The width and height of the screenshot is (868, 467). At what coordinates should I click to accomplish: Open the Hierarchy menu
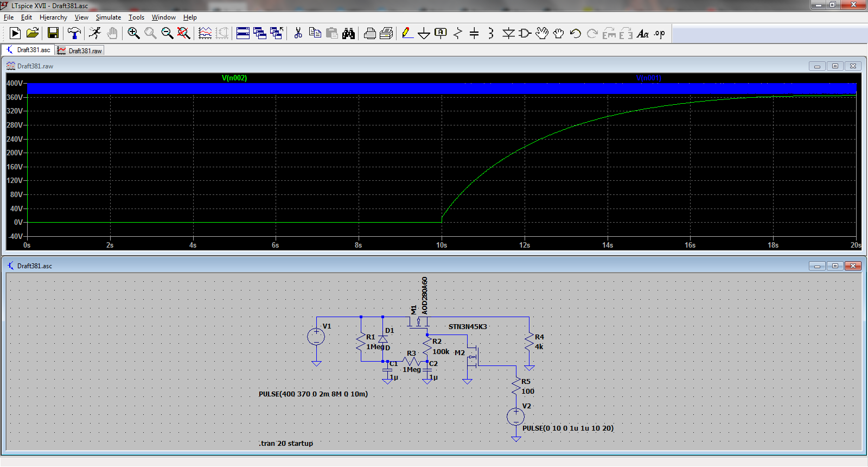point(53,17)
